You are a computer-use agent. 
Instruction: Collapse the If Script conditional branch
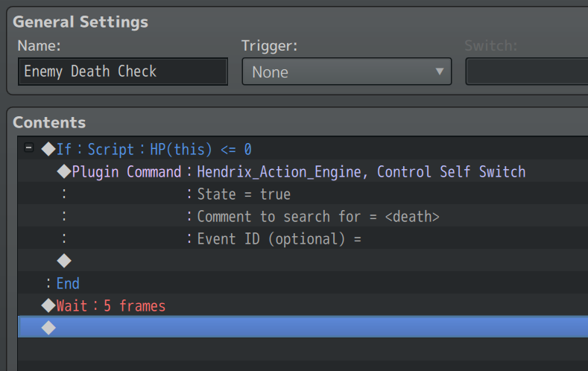[28, 148]
